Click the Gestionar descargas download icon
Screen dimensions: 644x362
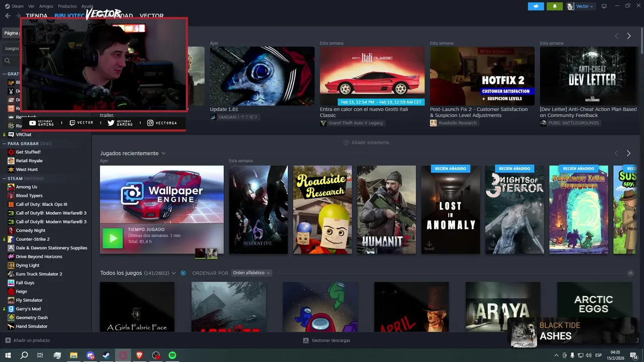305,340
